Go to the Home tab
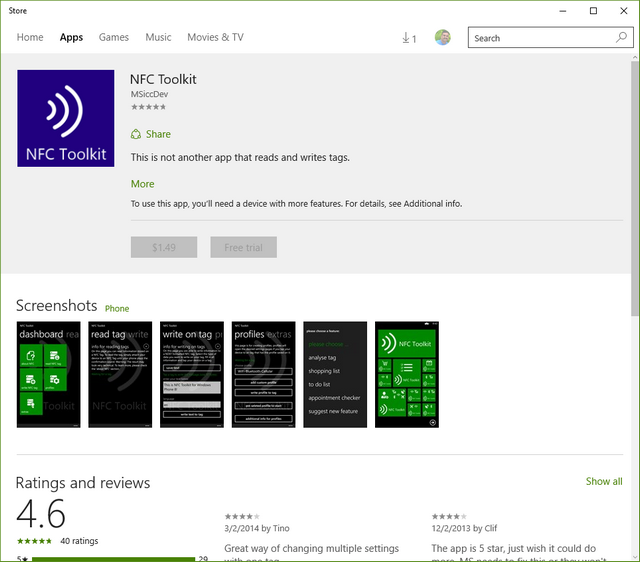The image size is (640, 562). [x=30, y=37]
